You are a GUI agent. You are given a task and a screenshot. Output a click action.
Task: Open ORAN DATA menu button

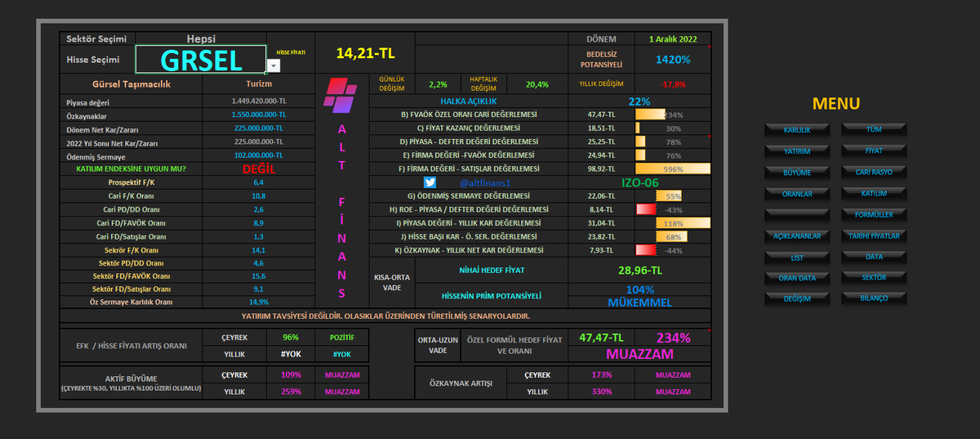point(797,278)
